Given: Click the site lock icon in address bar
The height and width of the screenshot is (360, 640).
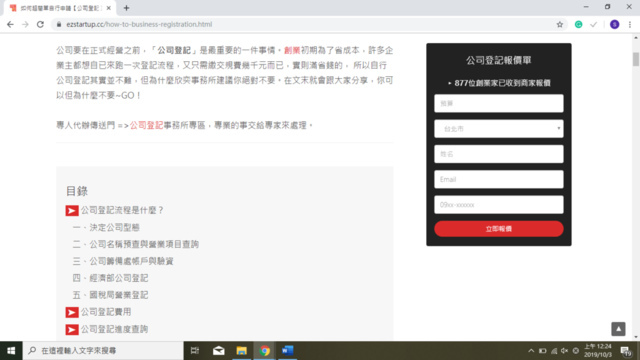Looking at the screenshot, I should pos(59,24).
